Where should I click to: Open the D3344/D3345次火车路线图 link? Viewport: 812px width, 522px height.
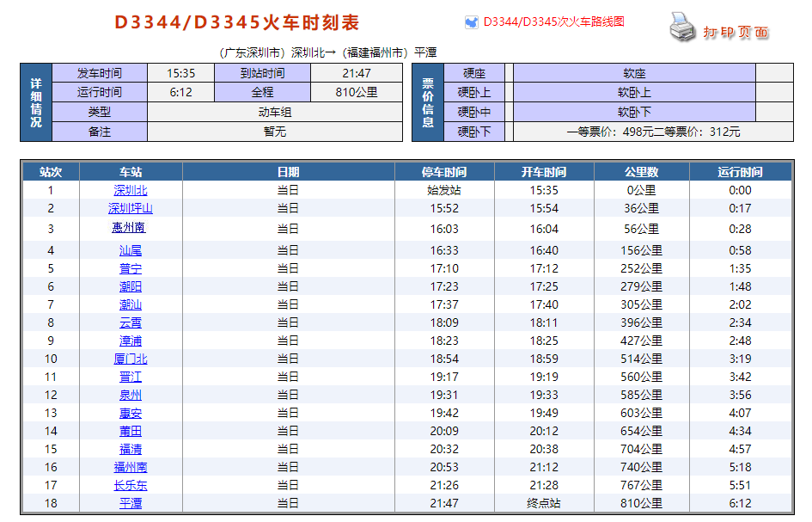pos(553,21)
